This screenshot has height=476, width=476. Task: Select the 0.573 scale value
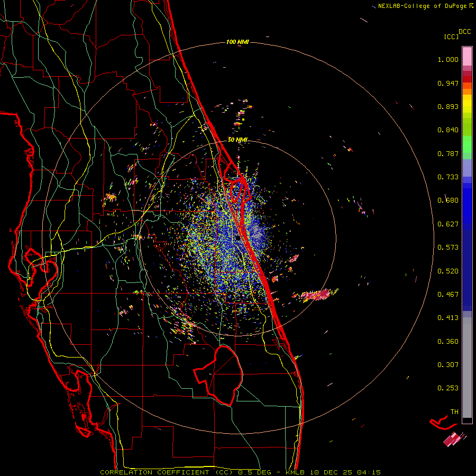tap(448, 248)
